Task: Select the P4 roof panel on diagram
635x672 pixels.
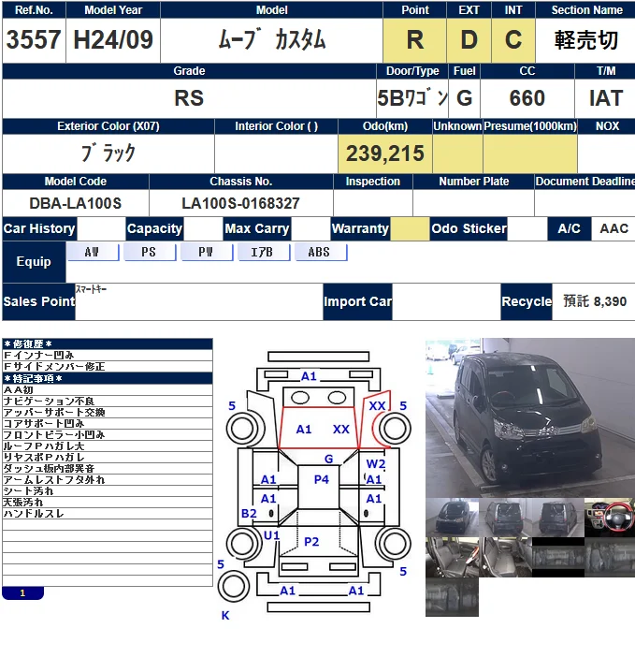Action: point(321,479)
